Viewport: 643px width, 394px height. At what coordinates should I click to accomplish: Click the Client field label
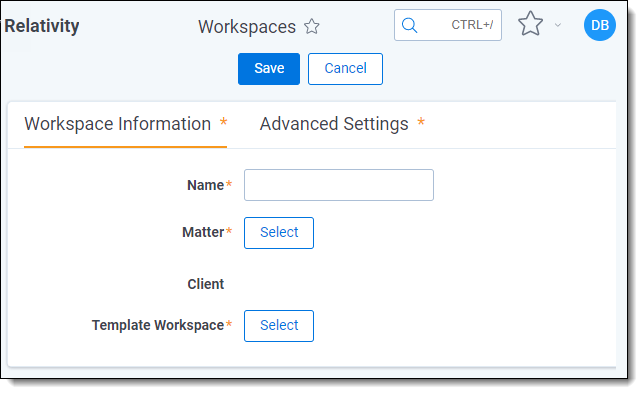tap(206, 284)
